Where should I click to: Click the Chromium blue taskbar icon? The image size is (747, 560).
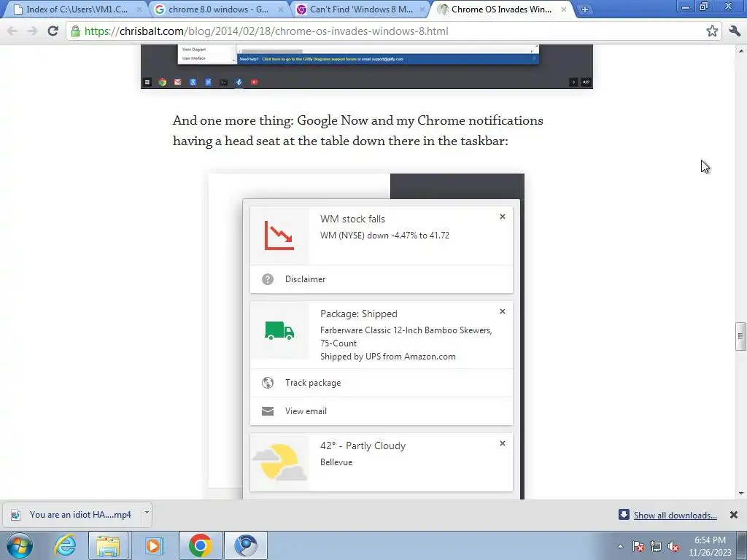(246, 545)
